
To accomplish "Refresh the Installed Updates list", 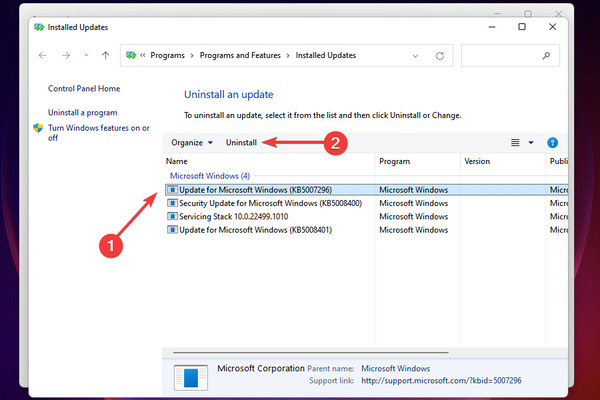I will [440, 56].
